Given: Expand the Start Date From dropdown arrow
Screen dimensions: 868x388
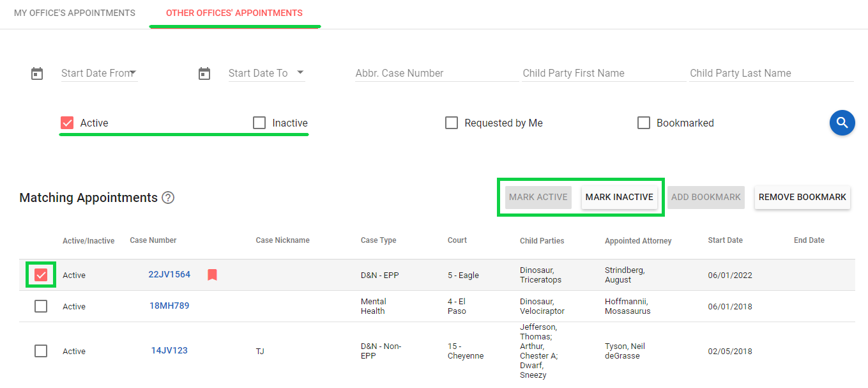Looking at the screenshot, I should click(133, 73).
